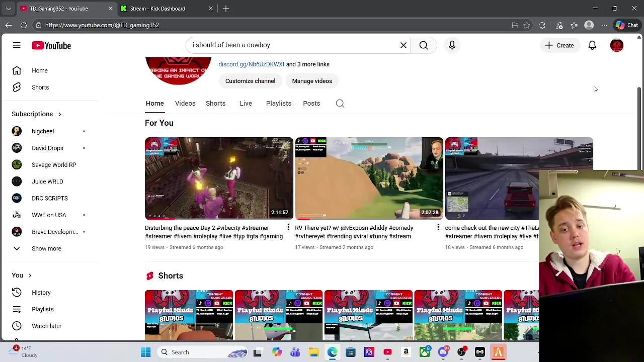Open the channel Shorts tab
This screenshot has width=644, height=362.
[x=215, y=103]
